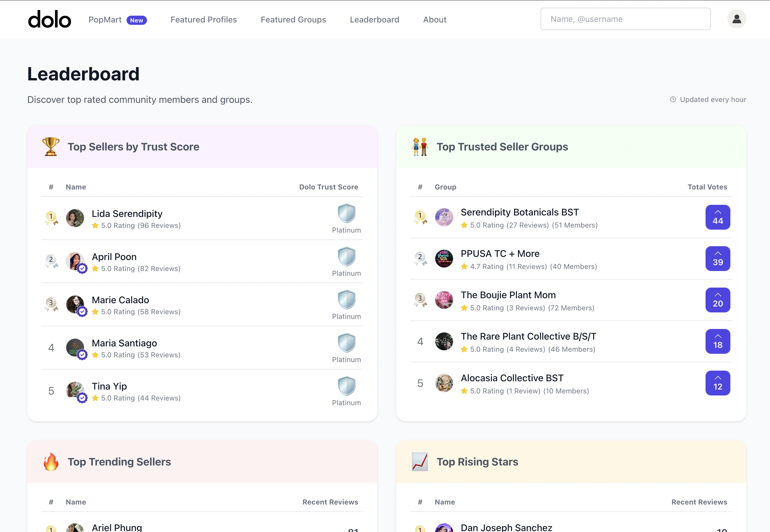770x532 pixels.
Task: Click the dolo logo
Action: (49, 19)
